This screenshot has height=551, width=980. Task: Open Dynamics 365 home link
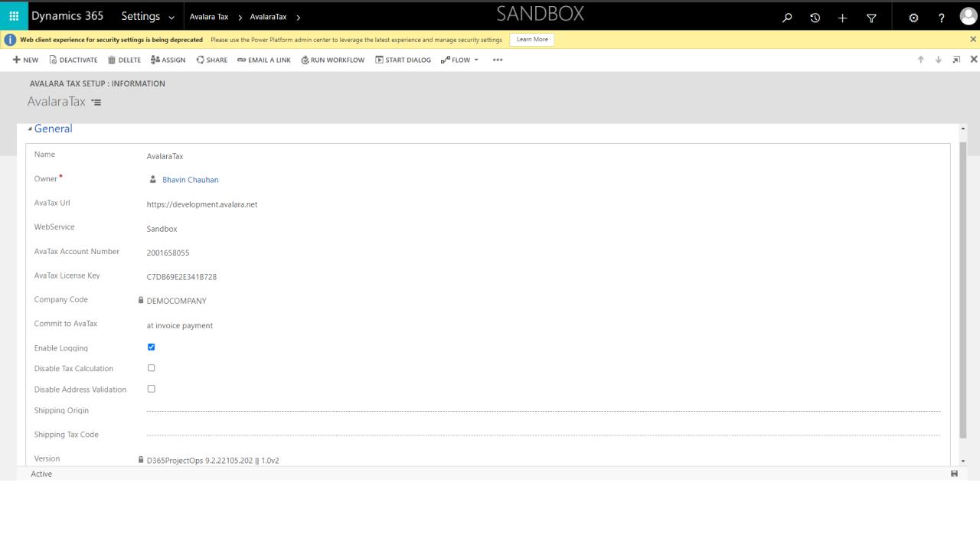click(x=67, y=16)
